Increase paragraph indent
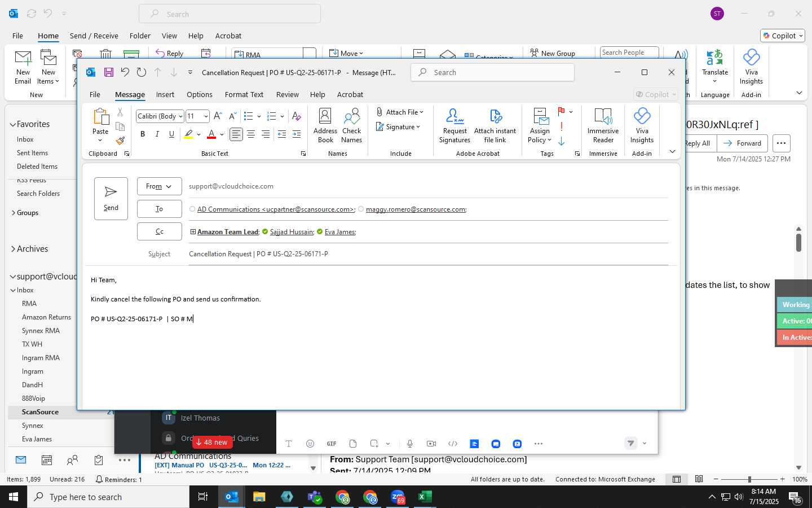Viewport: 812px width, 508px height. click(x=297, y=134)
